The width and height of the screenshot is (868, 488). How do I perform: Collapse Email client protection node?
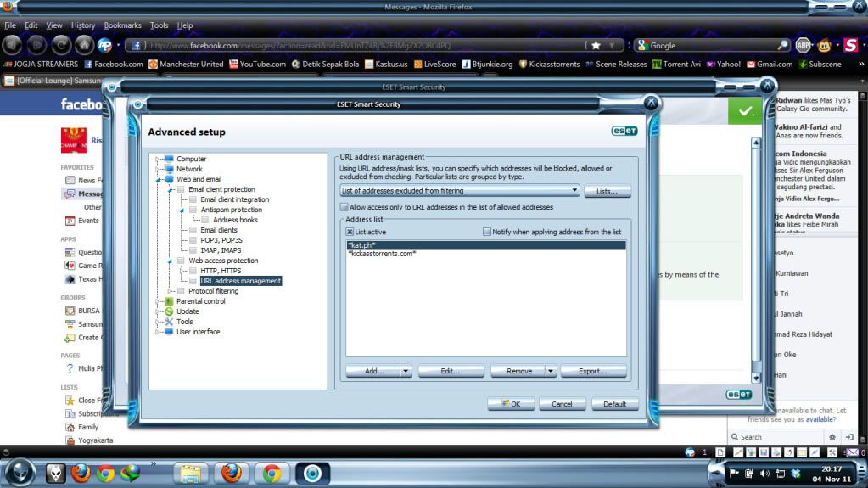click(171, 189)
